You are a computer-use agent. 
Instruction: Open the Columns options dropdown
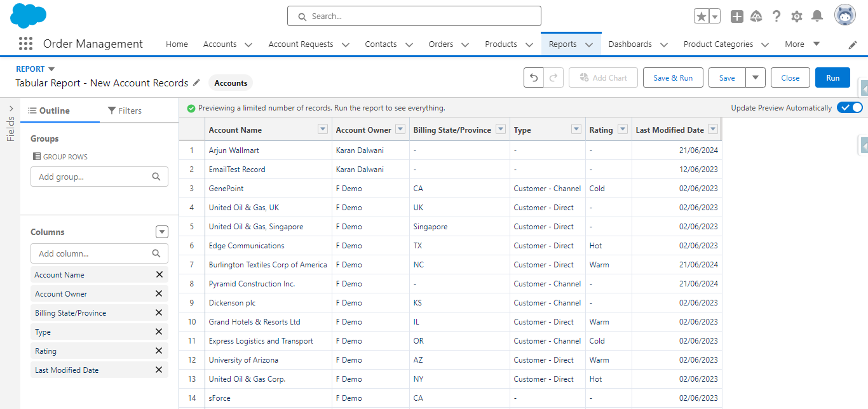point(162,231)
